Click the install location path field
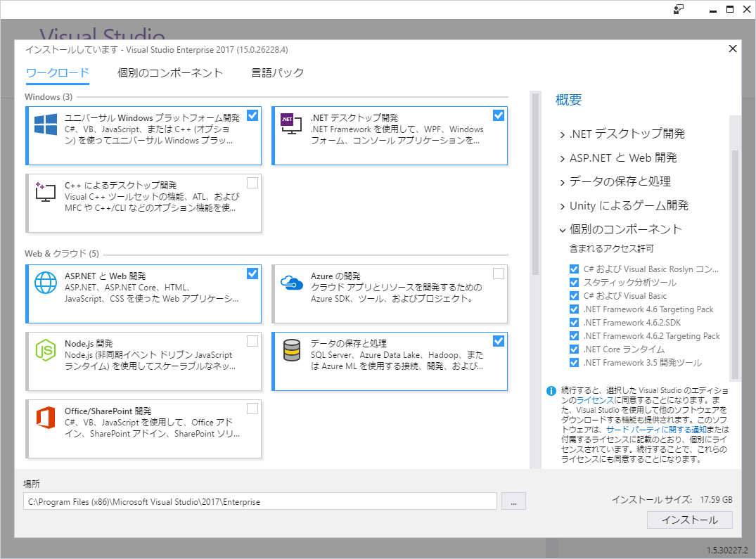This screenshot has width=756, height=559. click(x=260, y=501)
